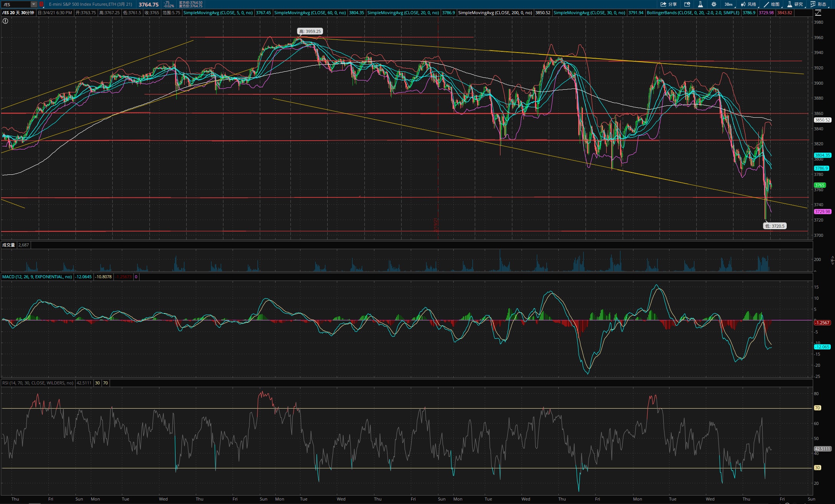Click the 成交量 volume panel label
This screenshot has width=835, height=504.
(8, 245)
